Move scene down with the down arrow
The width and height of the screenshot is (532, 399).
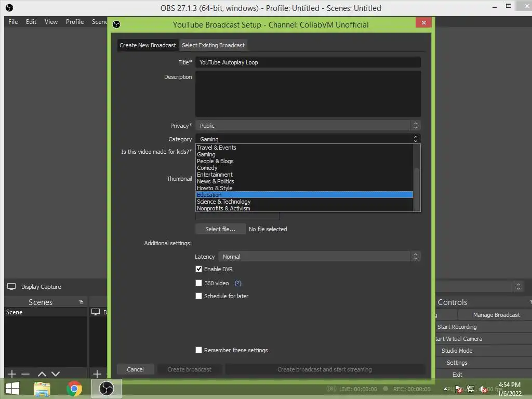[x=56, y=374]
